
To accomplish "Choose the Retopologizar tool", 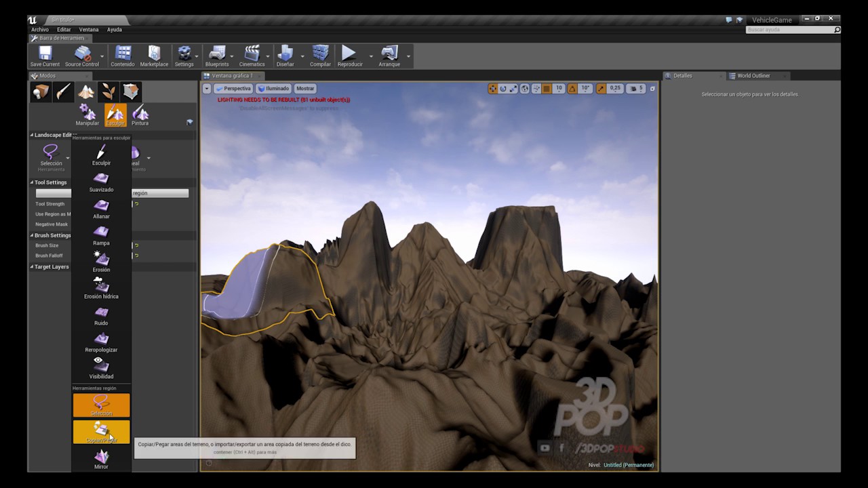I will click(101, 342).
